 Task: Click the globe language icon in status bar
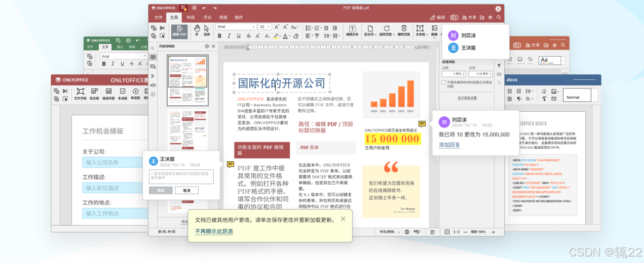[x=407, y=232]
